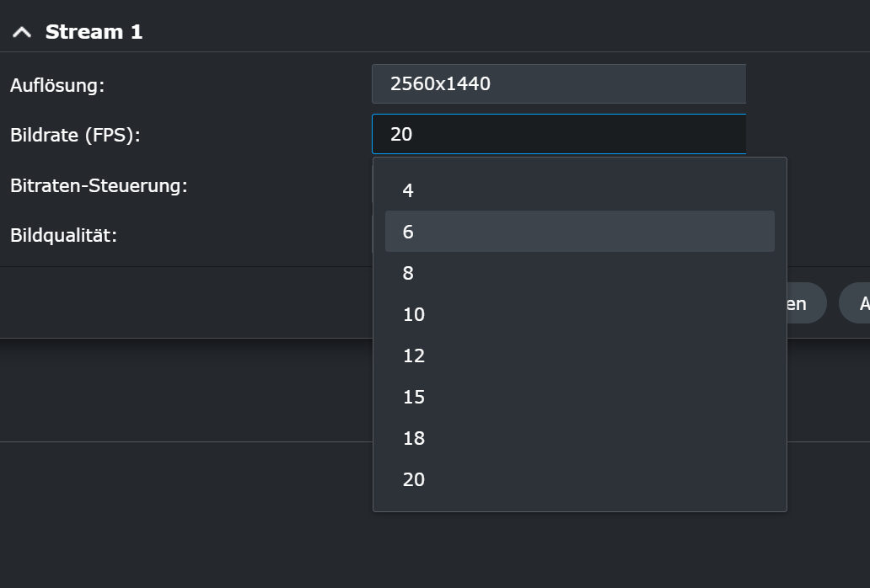Open the Auflösung 2560x1440 dropdown

coord(559,83)
